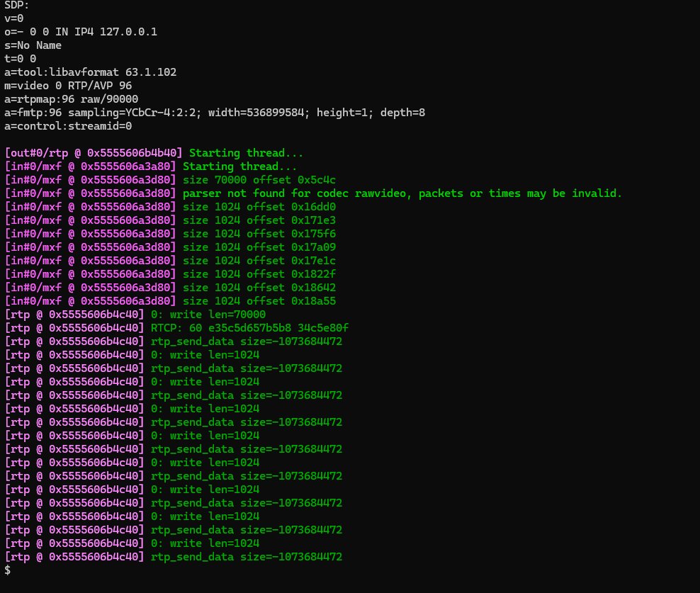700x593 pixels.
Task: Click 'depth=8' in the fmtp line
Action: (402, 113)
